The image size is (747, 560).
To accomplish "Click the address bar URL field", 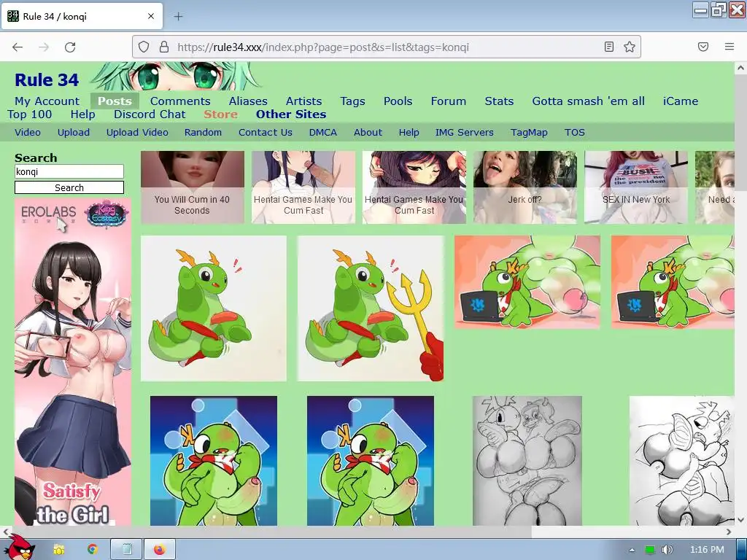I will point(386,47).
